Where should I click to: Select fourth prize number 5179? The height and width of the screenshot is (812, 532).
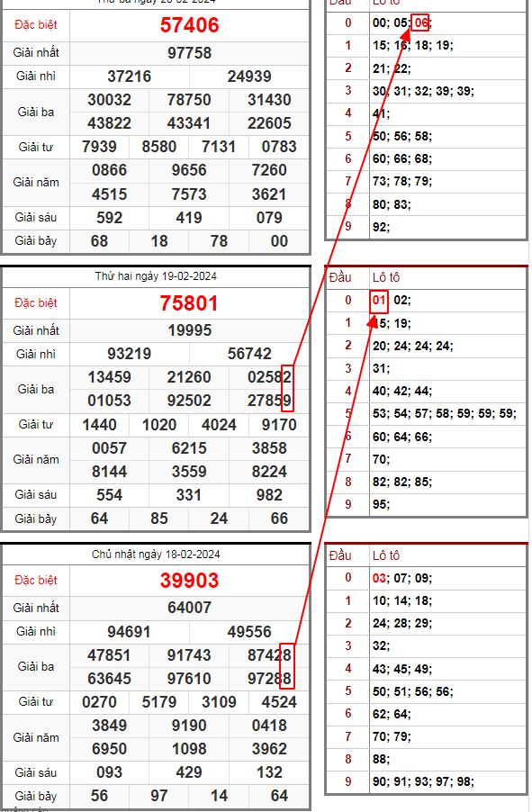(159, 703)
